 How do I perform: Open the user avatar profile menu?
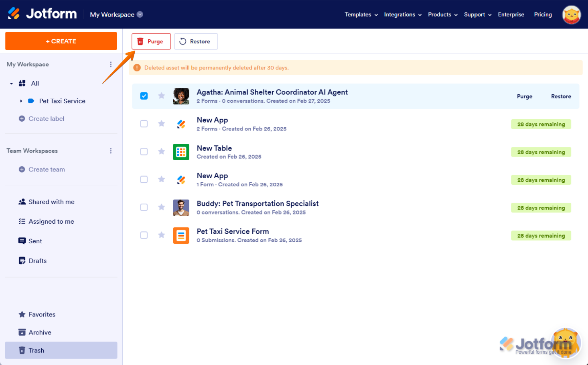[571, 15]
